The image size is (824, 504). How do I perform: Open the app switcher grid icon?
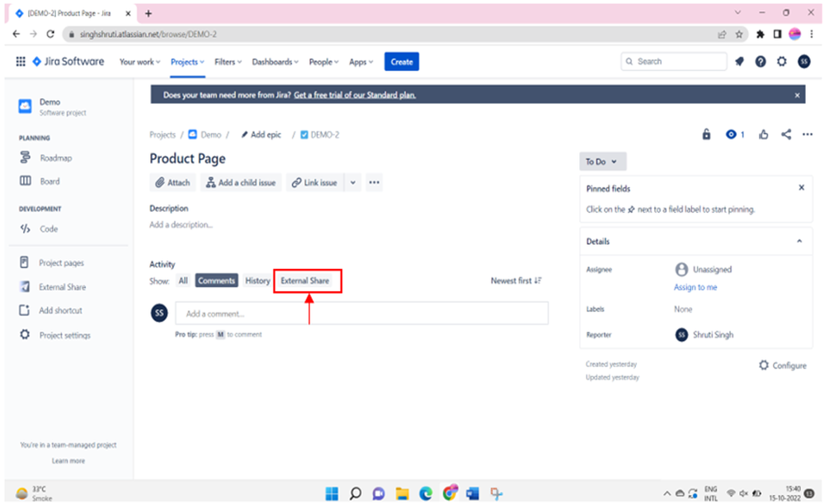(21, 62)
